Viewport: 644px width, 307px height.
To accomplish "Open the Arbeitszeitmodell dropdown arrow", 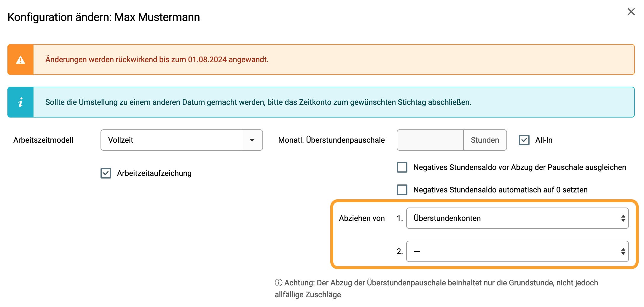I will [x=252, y=140].
